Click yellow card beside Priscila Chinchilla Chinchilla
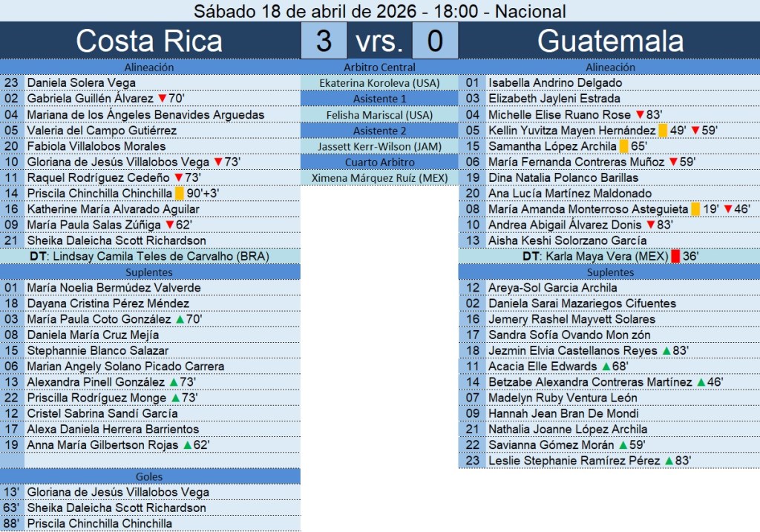This screenshot has height=532, width=760. 180,194
